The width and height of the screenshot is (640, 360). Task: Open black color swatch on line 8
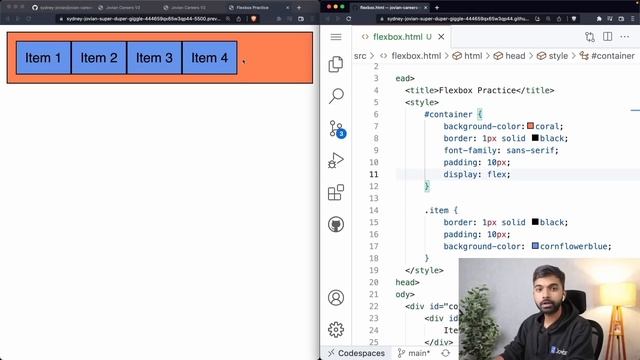535,138
